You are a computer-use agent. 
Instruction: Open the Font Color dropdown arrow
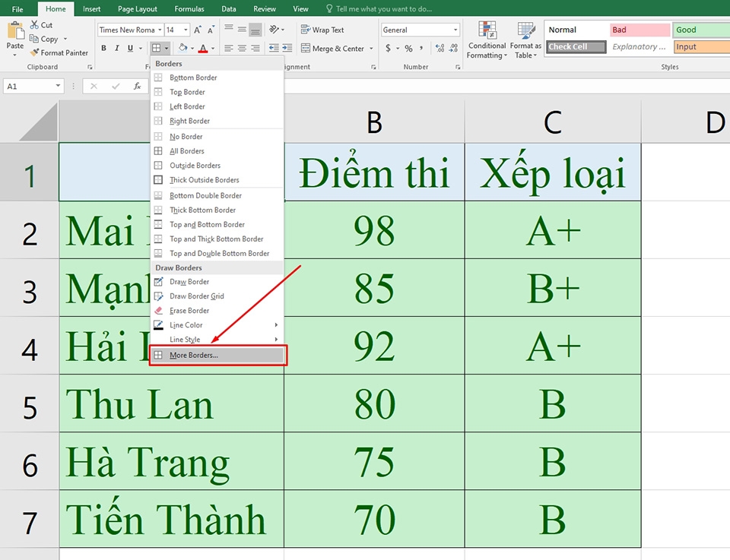pos(213,48)
